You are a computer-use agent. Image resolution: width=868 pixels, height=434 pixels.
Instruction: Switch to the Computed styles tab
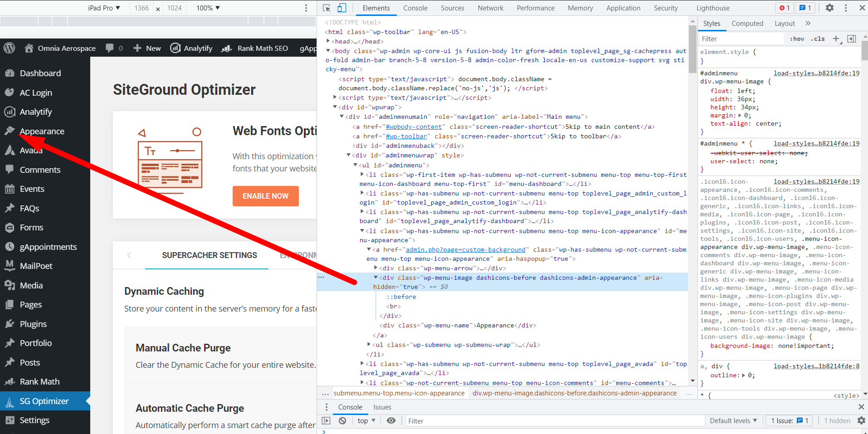[747, 23]
